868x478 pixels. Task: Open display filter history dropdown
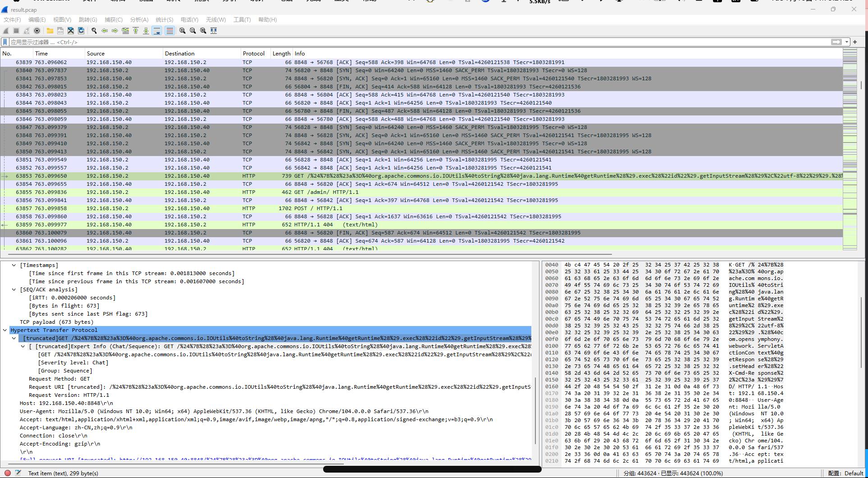tap(847, 42)
